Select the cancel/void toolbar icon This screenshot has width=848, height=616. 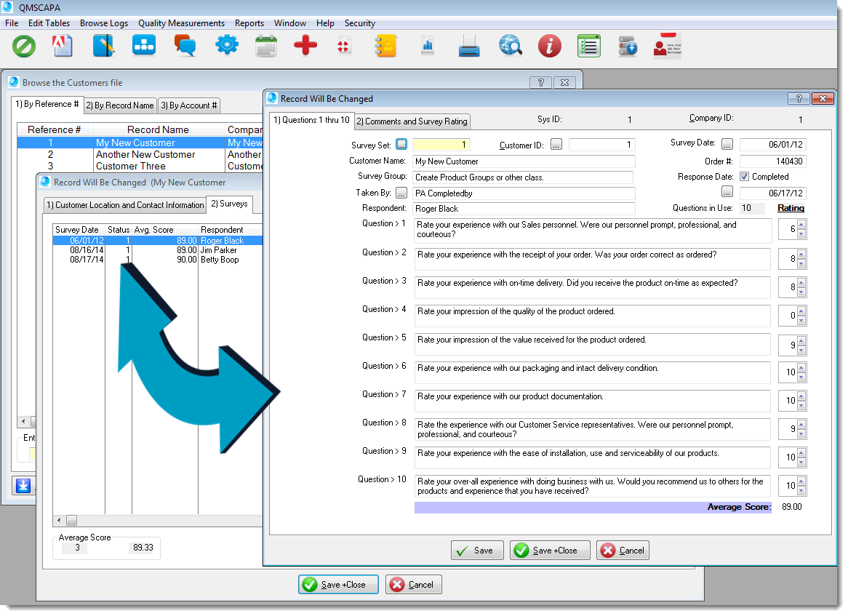coord(24,46)
